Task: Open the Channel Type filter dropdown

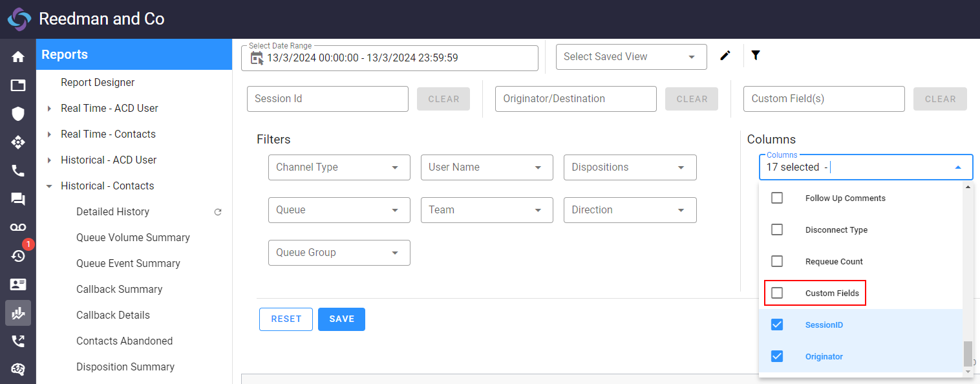Action: pos(339,167)
